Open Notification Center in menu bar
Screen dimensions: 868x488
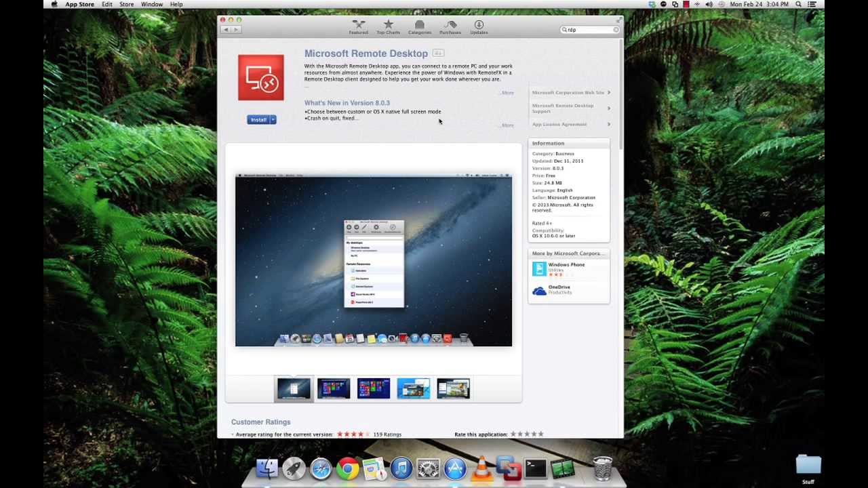[x=812, y=4]
